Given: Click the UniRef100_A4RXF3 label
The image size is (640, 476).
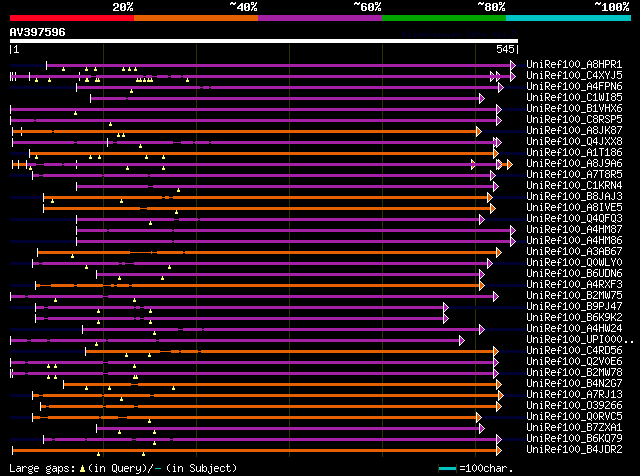Looking at the screenshot, I should tap(574, 285).
